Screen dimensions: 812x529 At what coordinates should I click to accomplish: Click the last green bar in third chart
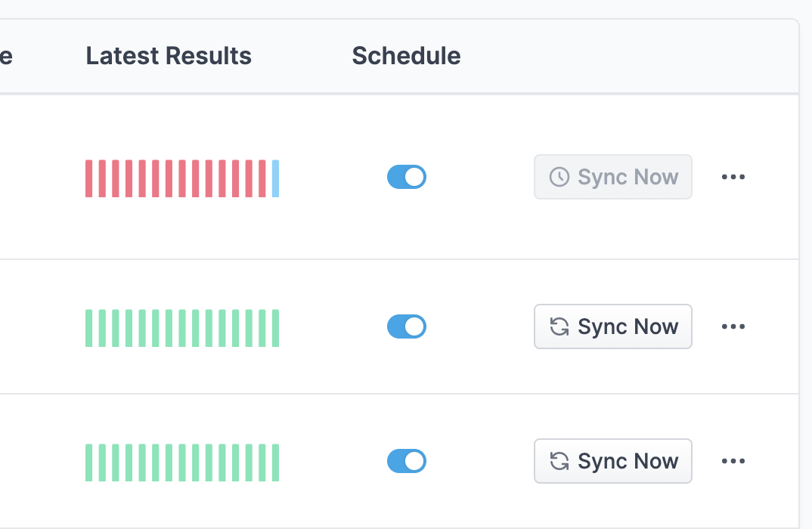(x=277, y=461)
